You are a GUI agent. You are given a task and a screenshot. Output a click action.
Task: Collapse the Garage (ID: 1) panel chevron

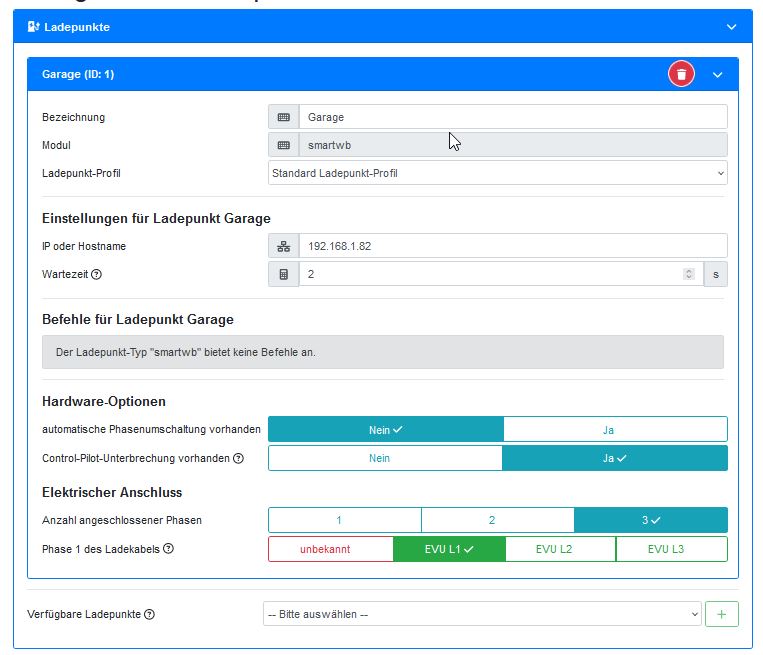[717, 74]
